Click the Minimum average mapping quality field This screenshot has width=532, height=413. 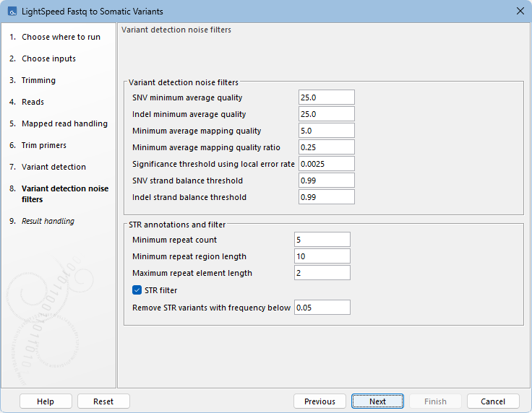tap(327, 131)
